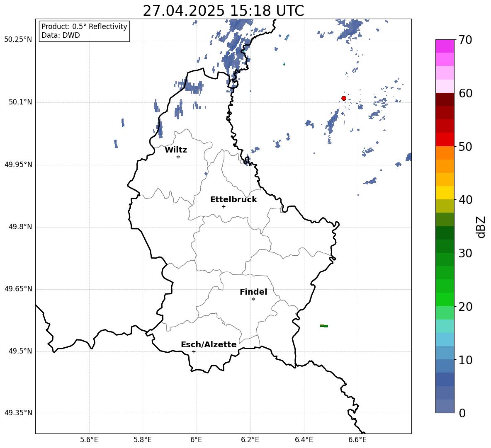
Task: Pick the dark maroon swatch below 60
Action: click(x=445, y=99)
